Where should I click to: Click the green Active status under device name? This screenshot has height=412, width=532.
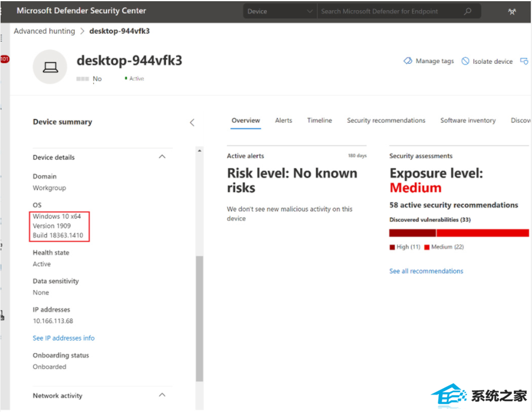(x=135, y=79)
